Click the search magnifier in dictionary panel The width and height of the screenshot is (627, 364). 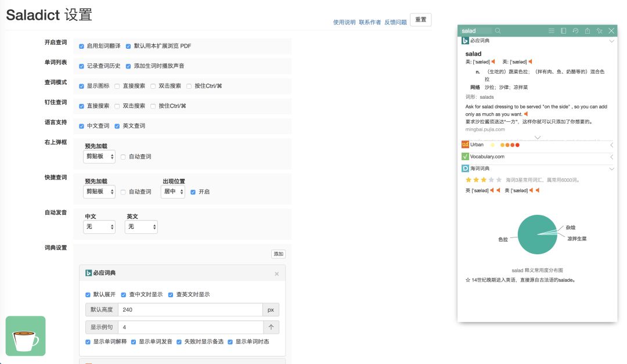click(498, 31)
